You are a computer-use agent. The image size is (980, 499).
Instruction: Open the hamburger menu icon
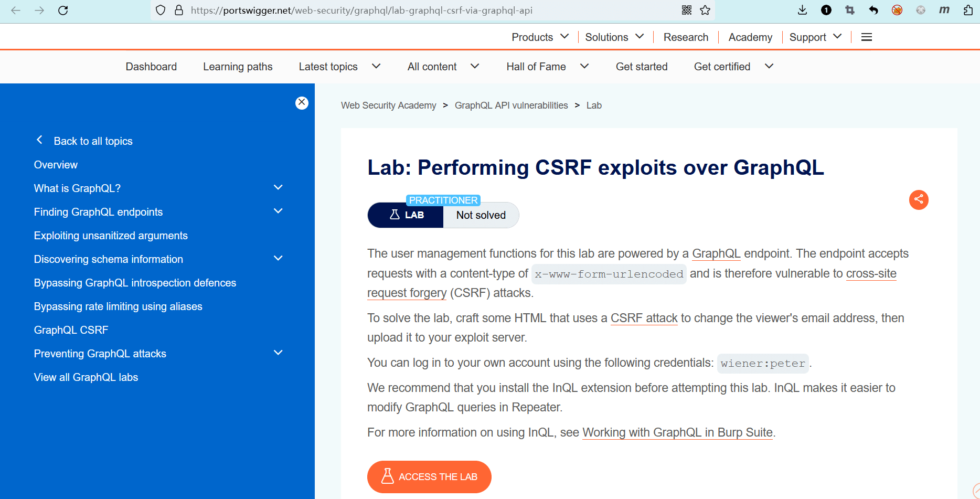(867, 37)
